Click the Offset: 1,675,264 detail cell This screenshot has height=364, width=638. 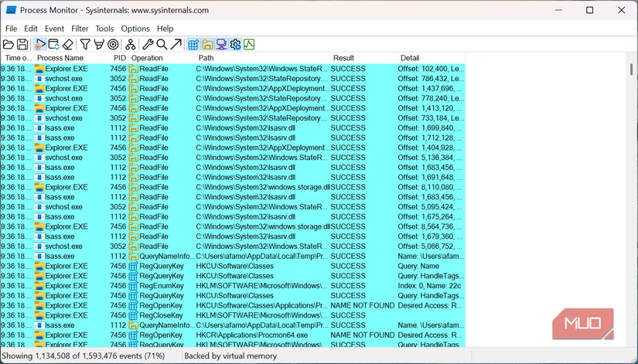tap(431, 216)
